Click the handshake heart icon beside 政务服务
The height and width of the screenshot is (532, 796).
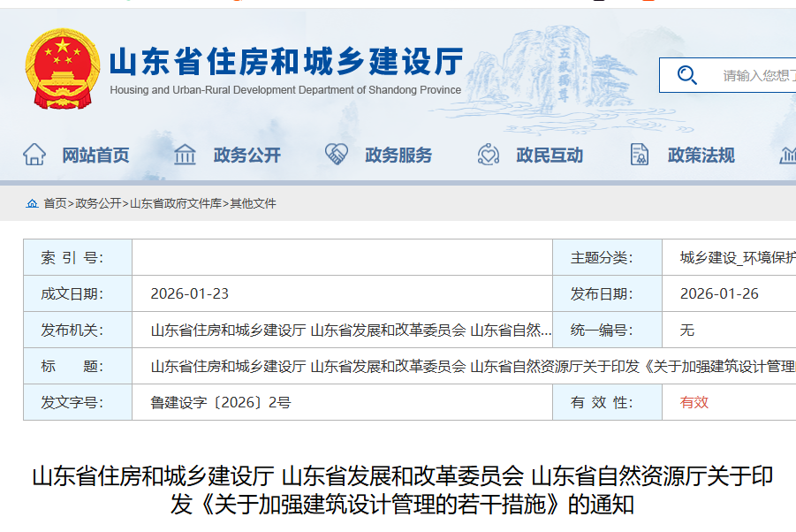click(337, 155)
